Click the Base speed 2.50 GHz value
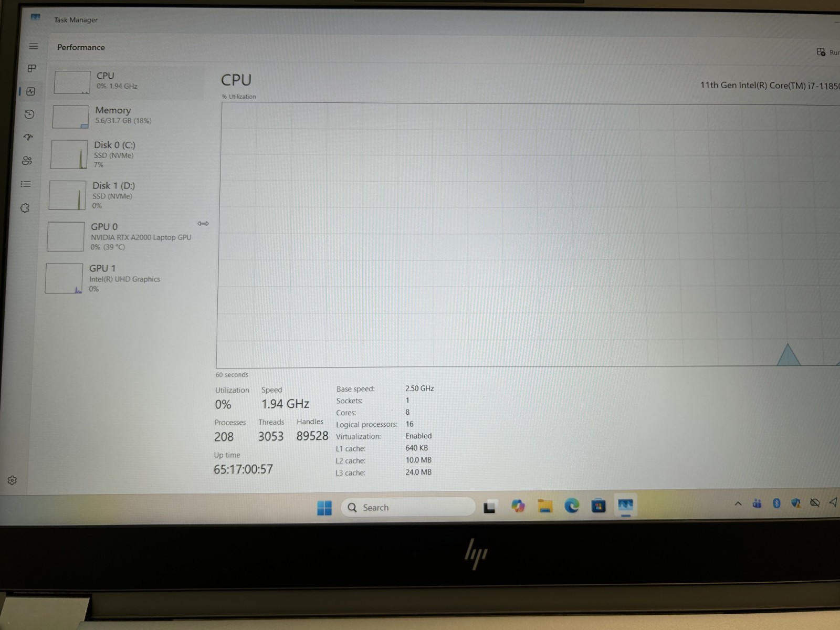Image resolution: width=840 pixels, height=630 pixels. tap(419, 388)
